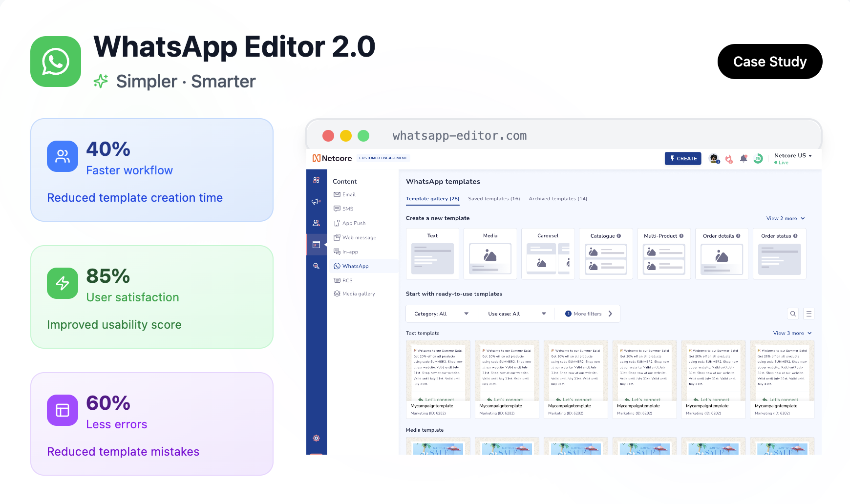Choose the Catalogue template type card

(x=606, y=254)
